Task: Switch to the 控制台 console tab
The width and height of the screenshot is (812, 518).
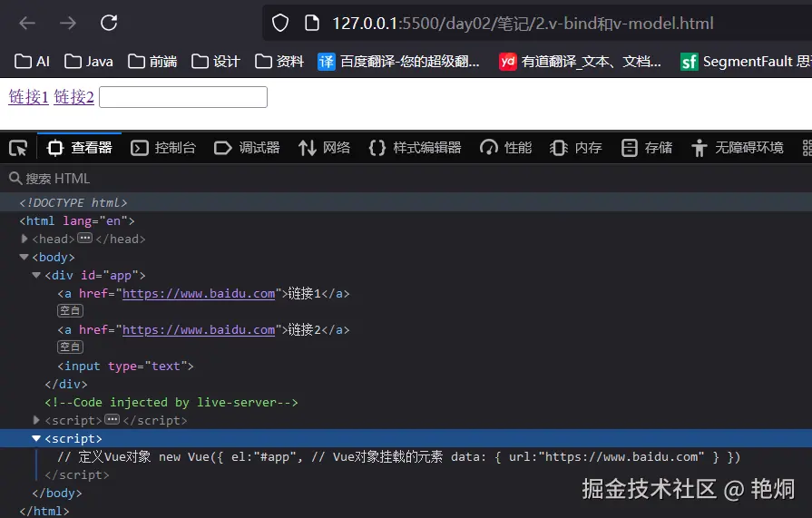Action: pos(163,148)
